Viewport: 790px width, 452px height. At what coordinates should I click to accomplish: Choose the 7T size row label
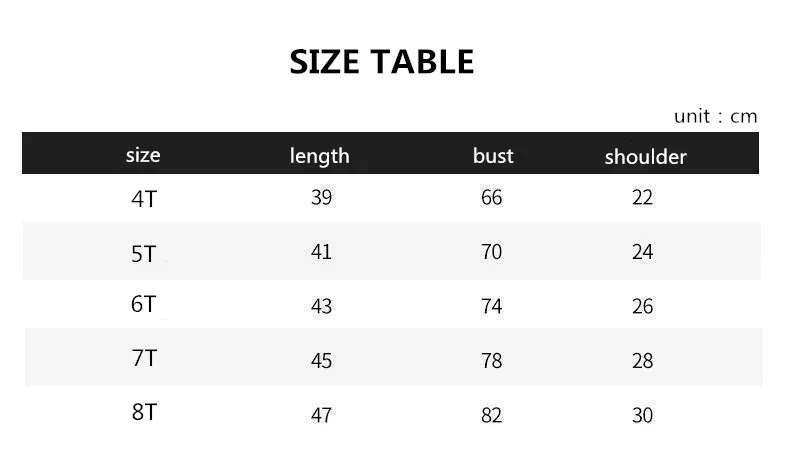(144, 358)
